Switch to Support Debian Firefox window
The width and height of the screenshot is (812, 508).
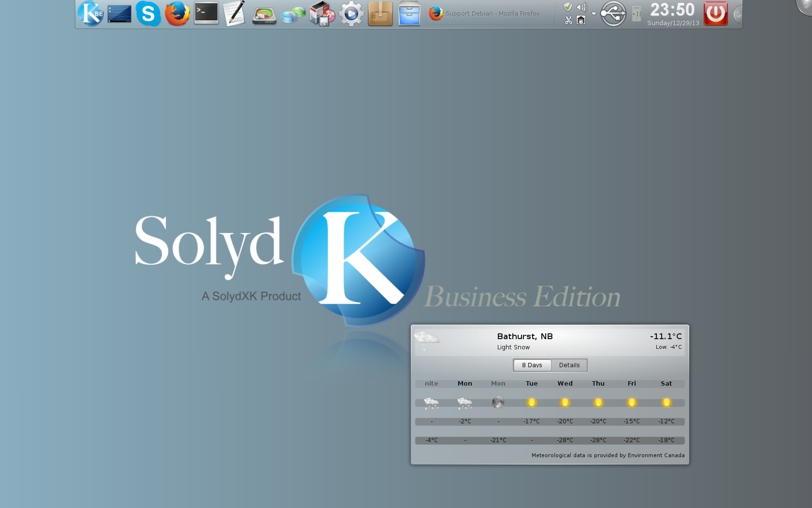point(489,14)
